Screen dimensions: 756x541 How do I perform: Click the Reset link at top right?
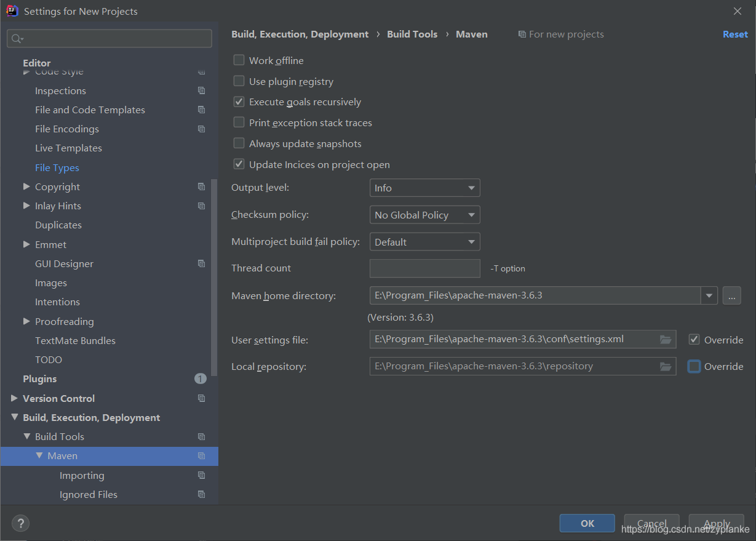pos(735,34)
